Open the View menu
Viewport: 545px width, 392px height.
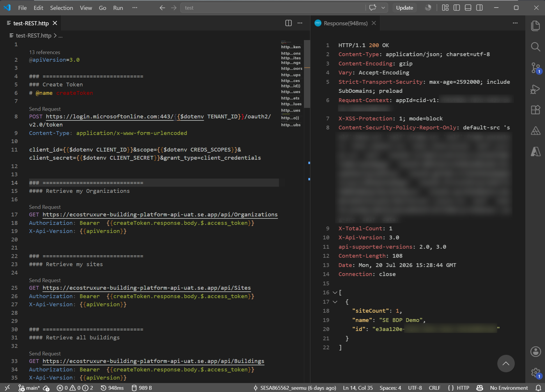[x=86, y=8]
